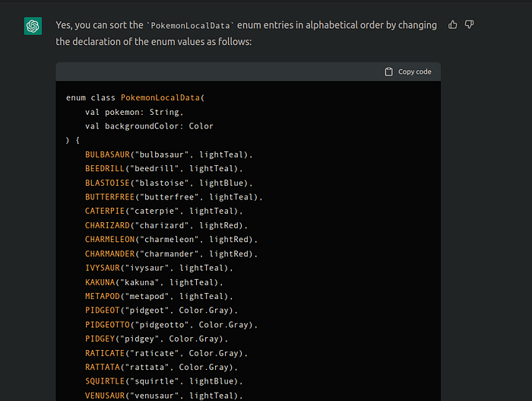This screenshot has width=532, height=401.
Task: Click the METAPOD enum entry line
Action: 159,296
